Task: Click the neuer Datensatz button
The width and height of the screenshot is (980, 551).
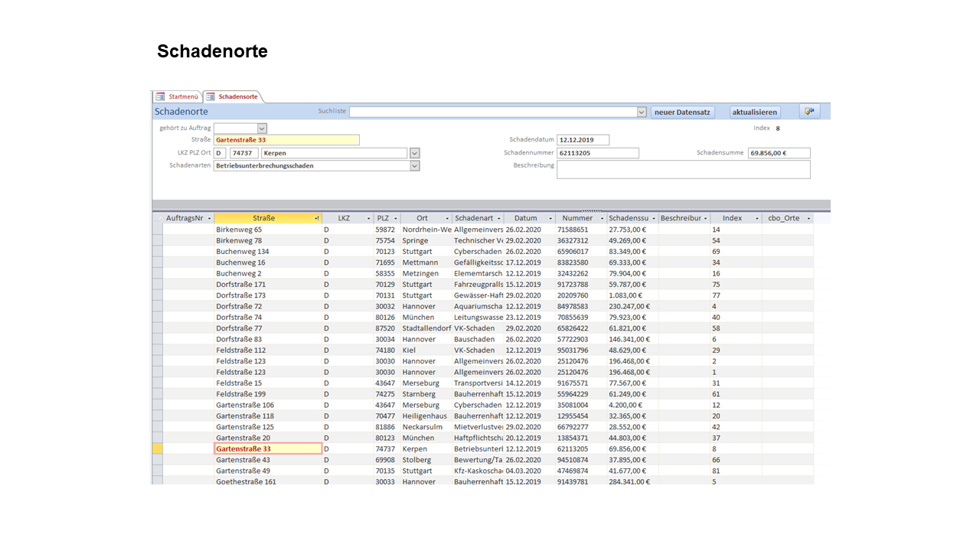Action: [x=682, y=112]
